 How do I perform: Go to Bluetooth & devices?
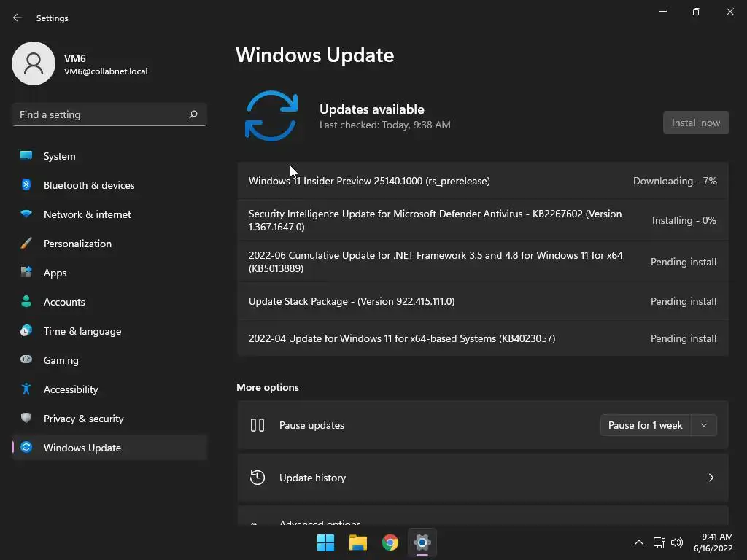click(x=109, y=185)
